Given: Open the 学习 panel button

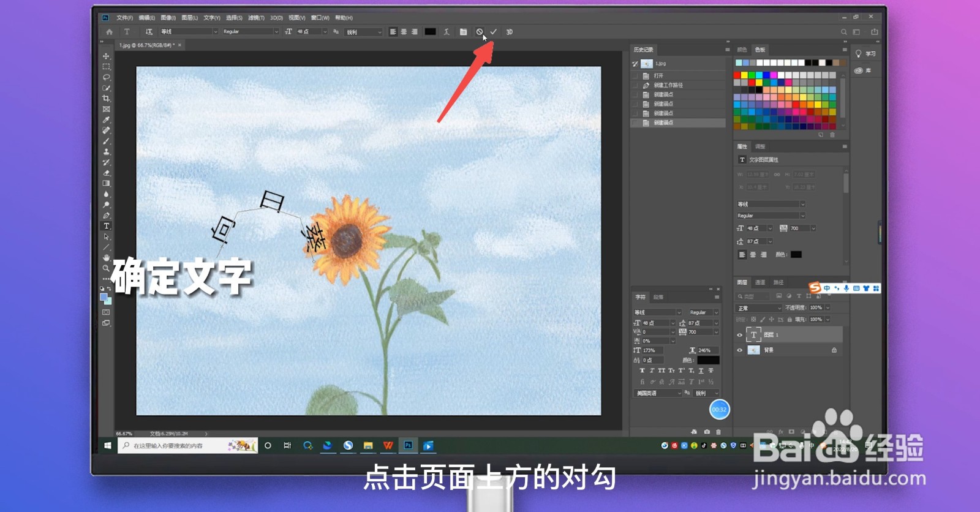Looking at the screenshot, I should click(x=866, y=54).
